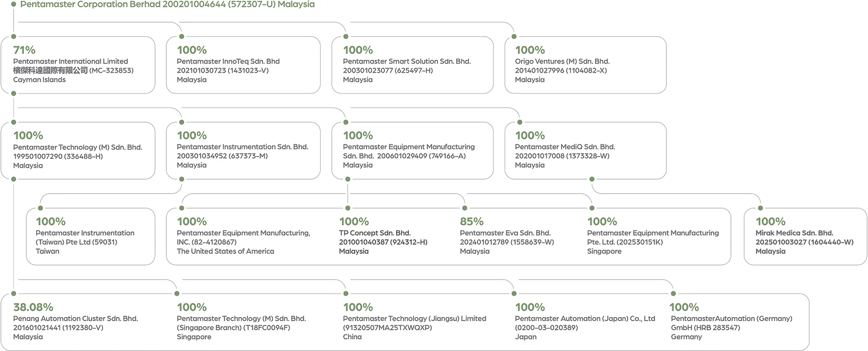This screenshot has width=868, height=351.
Task: Click the TP Concept Sdn. Bhd. entry
Action: [x=374, y=233]
